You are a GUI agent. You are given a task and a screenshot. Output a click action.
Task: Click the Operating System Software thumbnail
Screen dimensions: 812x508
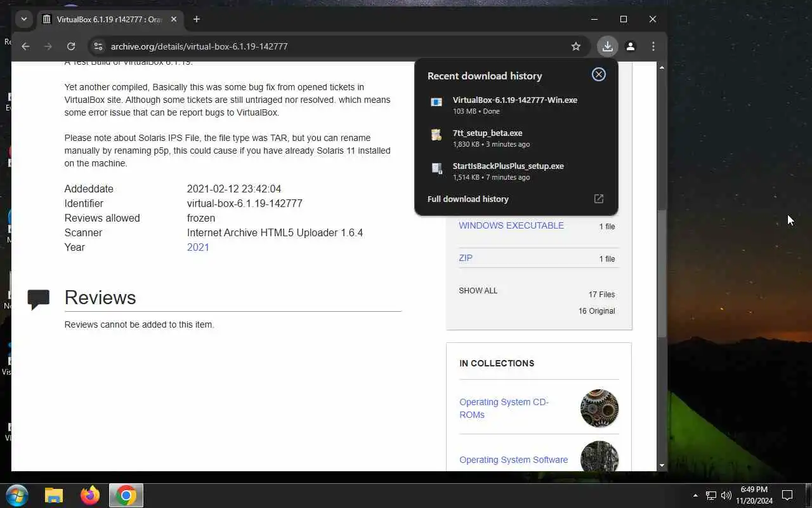[599, 456]
